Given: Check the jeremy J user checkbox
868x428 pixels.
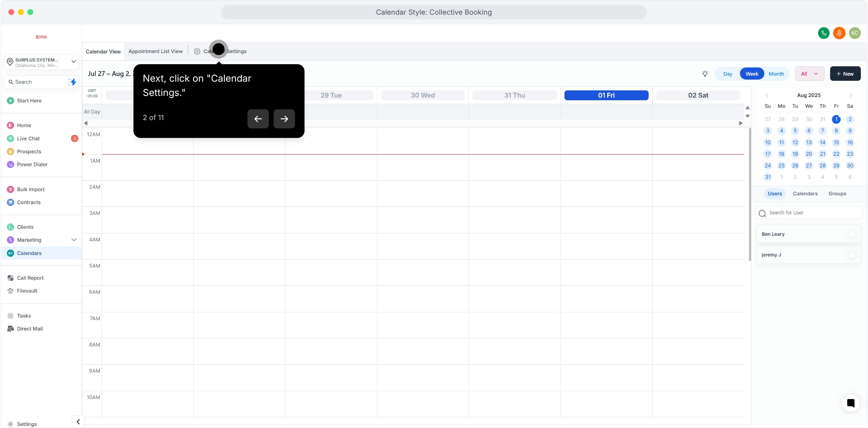Looking at the screenshot, I should click(852, 255).
